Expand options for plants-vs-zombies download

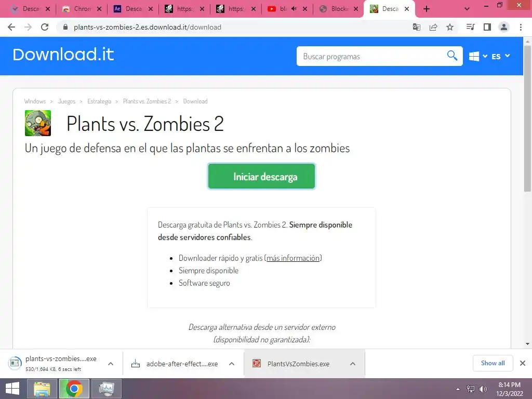point(111,364)
